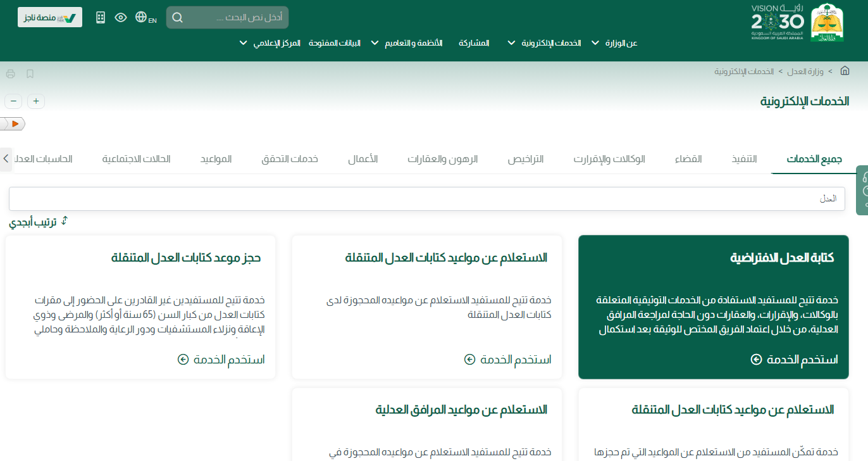The width and height of the screenshot is (868, 461).
Task: Expand the عن الوزارة menu
Action: pyautogui.click(x=614, y=43)
